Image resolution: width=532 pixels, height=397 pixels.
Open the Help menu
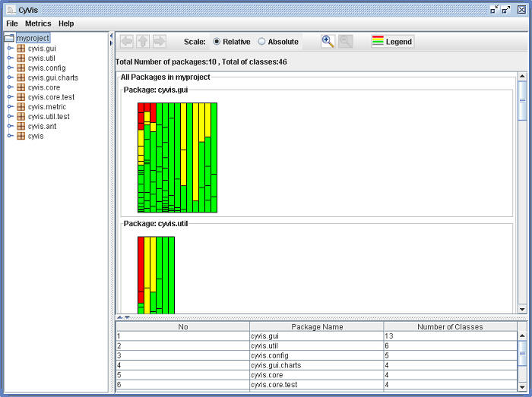(66, 24)
